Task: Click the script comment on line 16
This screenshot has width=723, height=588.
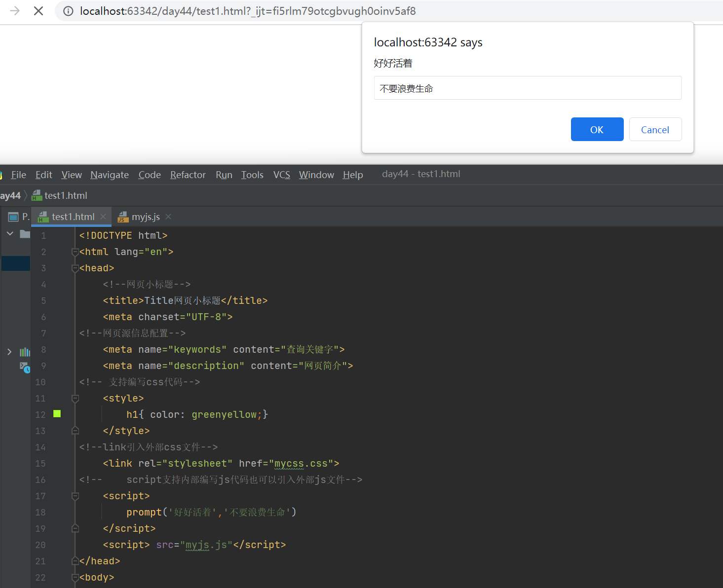Action: [x=221, y=479]
